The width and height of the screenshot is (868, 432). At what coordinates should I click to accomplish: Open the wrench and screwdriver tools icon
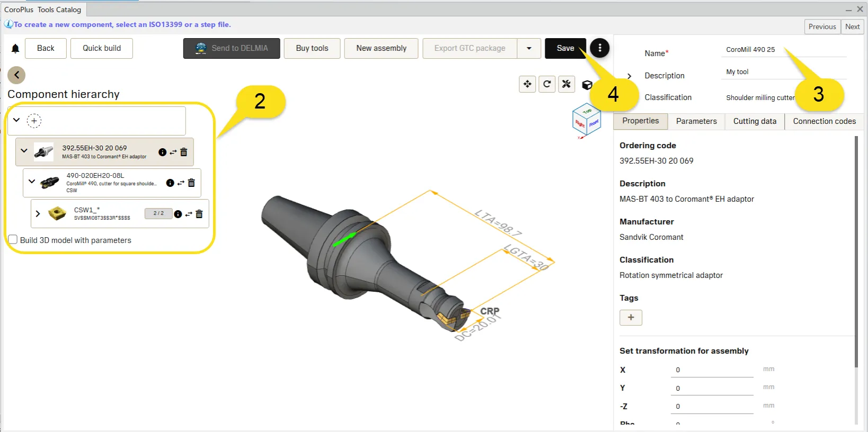tap(566, 84)
